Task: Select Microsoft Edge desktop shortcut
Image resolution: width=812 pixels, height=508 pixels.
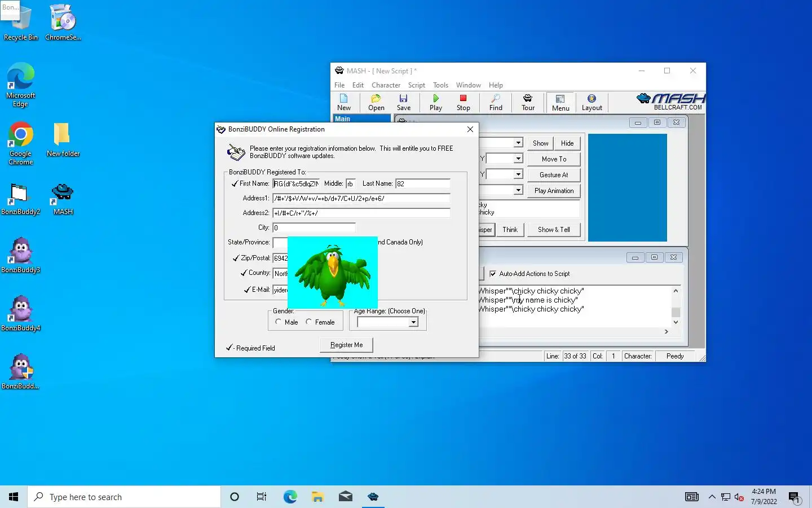Action: coord(21,85)
